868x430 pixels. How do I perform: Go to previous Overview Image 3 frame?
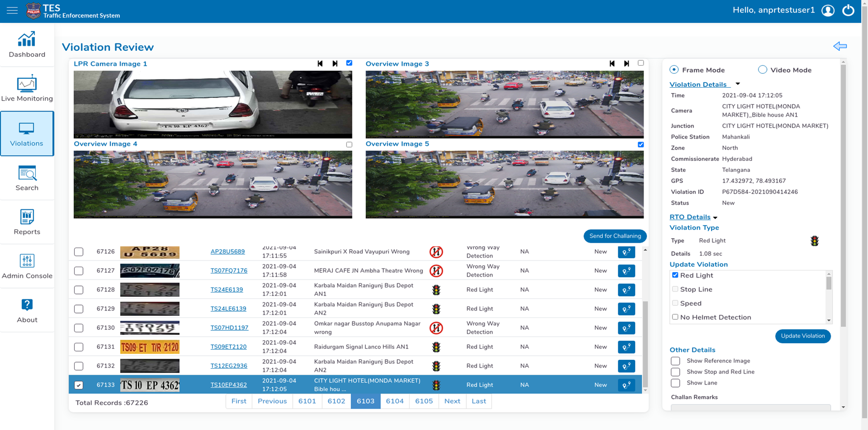click(612, 64)
